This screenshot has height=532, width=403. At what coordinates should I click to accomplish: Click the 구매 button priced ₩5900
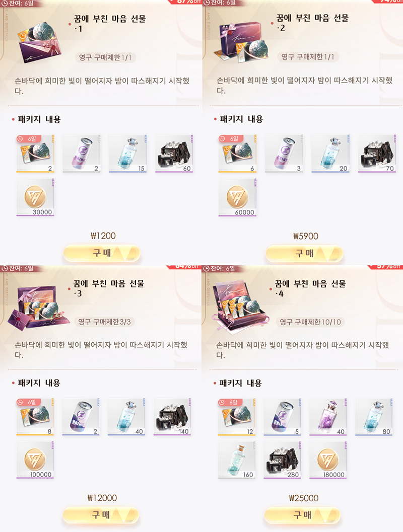point(304,254)
